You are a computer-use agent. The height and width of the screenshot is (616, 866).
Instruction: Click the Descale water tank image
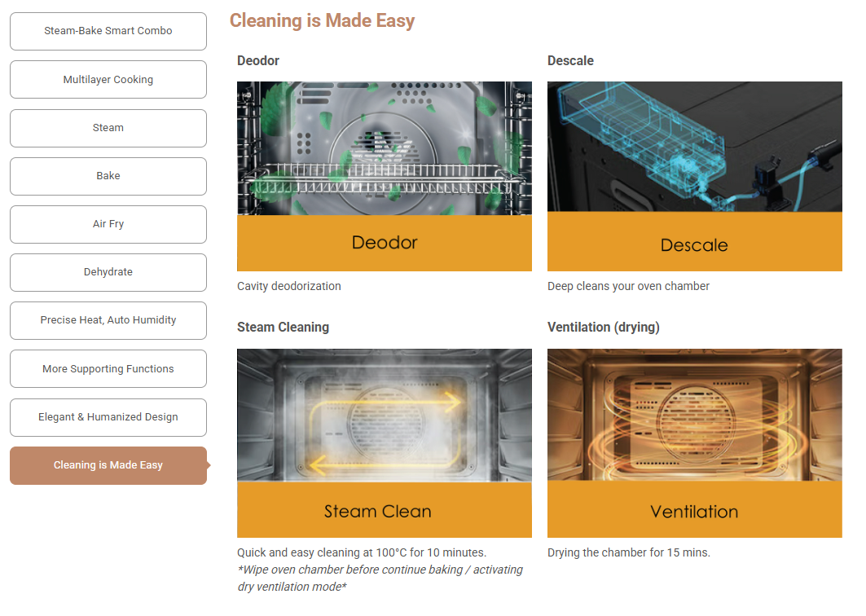pos(694,176)
